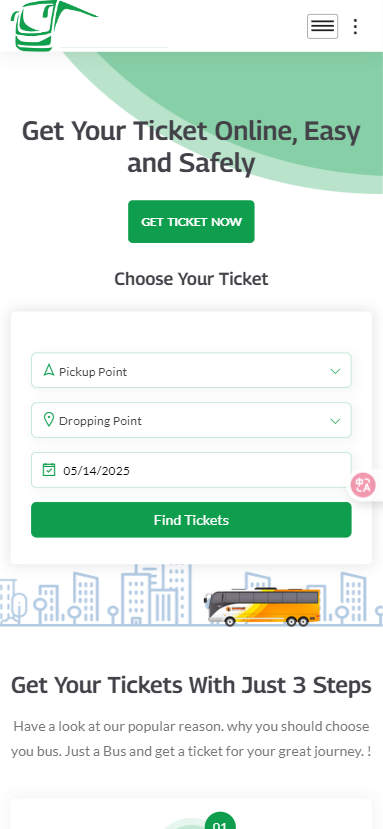Open the Dropping Point selection box

pyautogui.click(x=191, y=420)
